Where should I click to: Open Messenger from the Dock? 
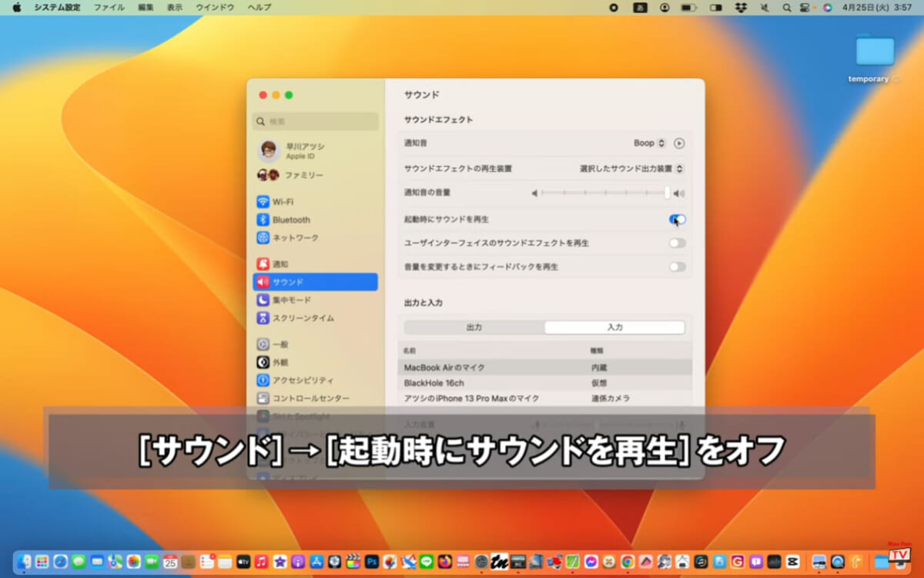tap(591, 562)
